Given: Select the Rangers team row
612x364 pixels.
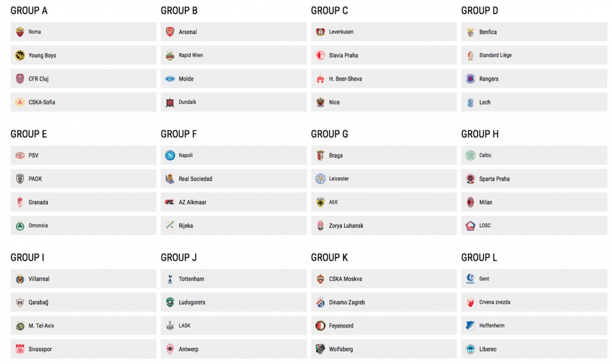Looking at the screenshot, I should (x=534, y=79).
